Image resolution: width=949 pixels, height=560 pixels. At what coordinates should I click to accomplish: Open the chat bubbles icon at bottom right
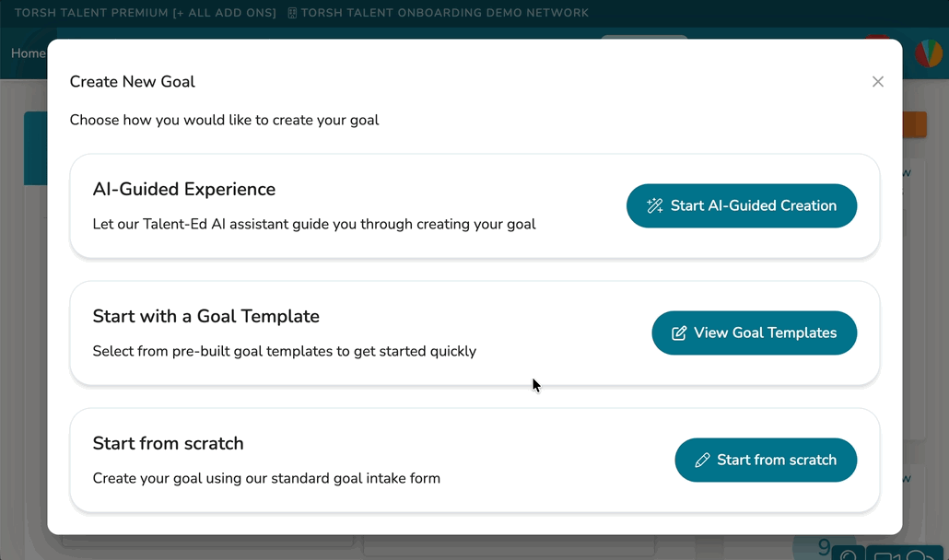pyautogui.click(x=920, y=554)
